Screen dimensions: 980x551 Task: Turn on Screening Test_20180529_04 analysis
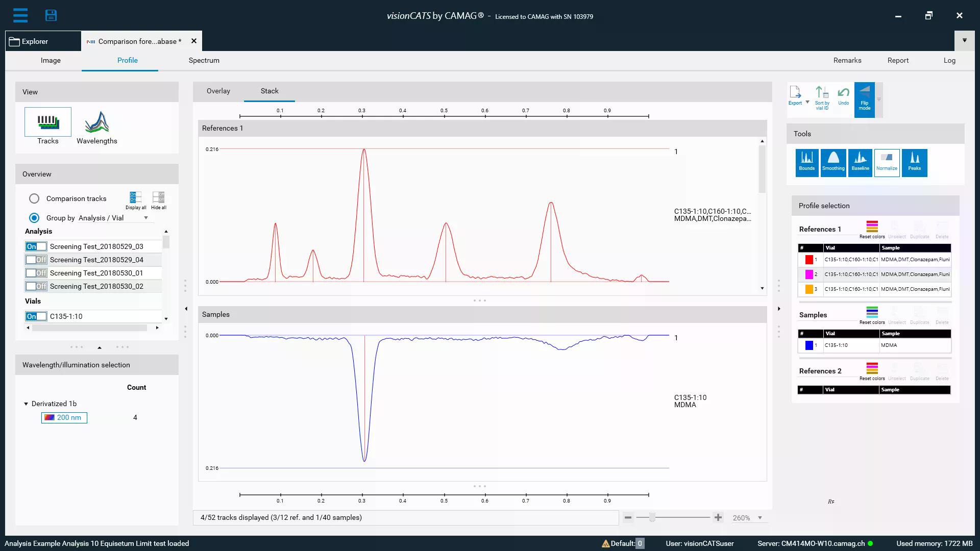pyautogui.click(x=36, y=260)
